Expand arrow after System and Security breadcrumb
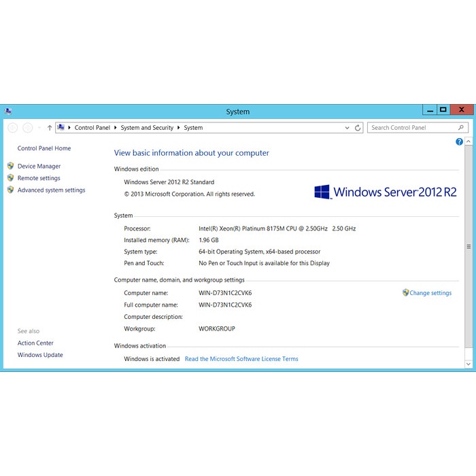This screenshot has height=476, width=476. [x=178, y=128]
